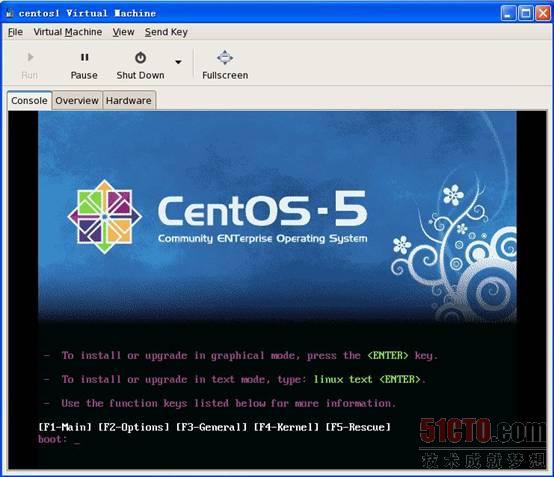
Task: Click the window icon in the title bar
Action: point(10,13)
